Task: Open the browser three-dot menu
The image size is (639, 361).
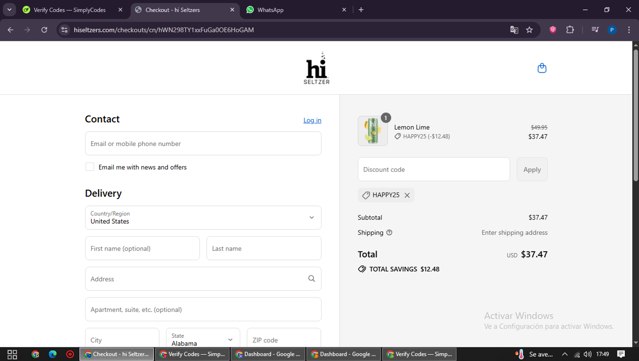Action: (x=629, y=30)
